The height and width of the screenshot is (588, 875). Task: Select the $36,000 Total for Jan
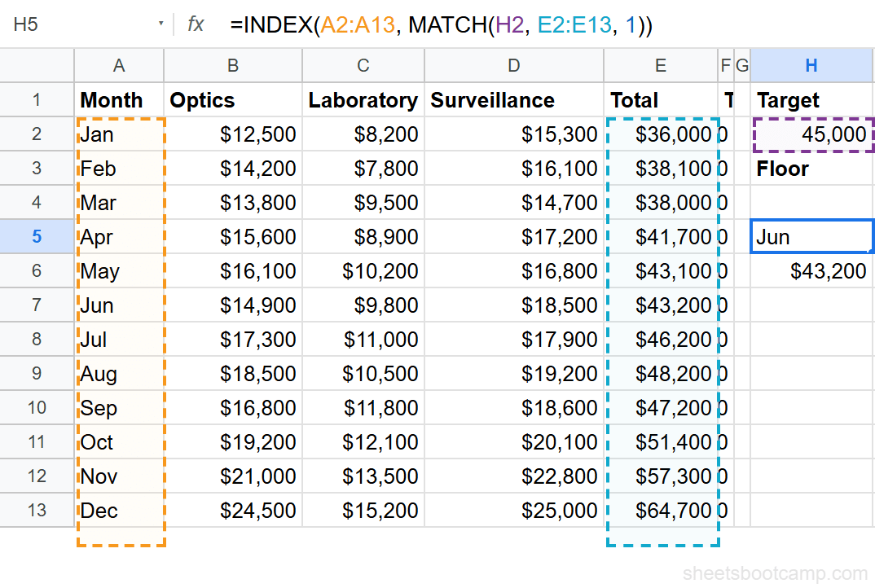660,134
